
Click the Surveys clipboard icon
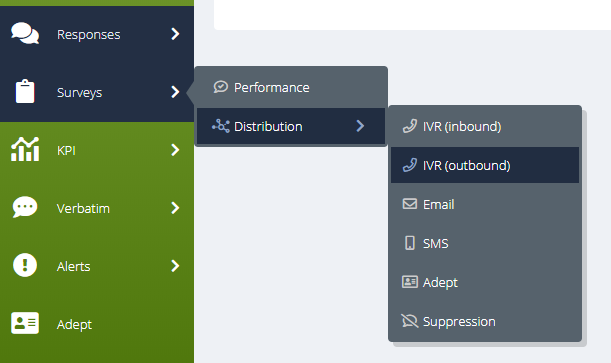(x=25, y=92)
